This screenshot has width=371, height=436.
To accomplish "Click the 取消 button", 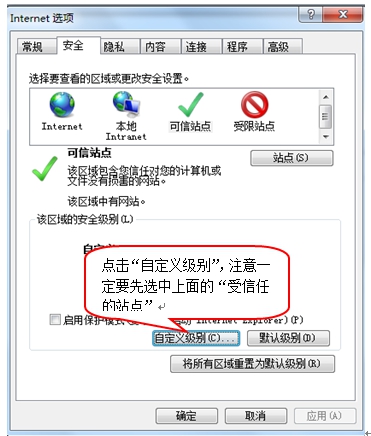I will pyautogui.click(x=256, y=416).
